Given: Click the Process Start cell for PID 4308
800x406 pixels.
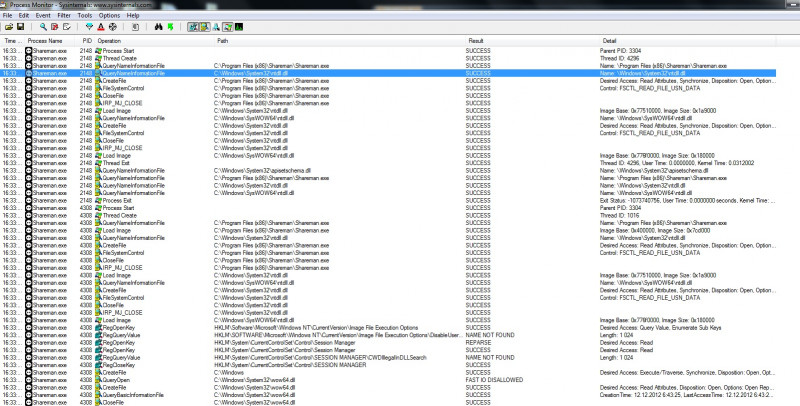Looking at the screenshot, I should tap(118, 208).
